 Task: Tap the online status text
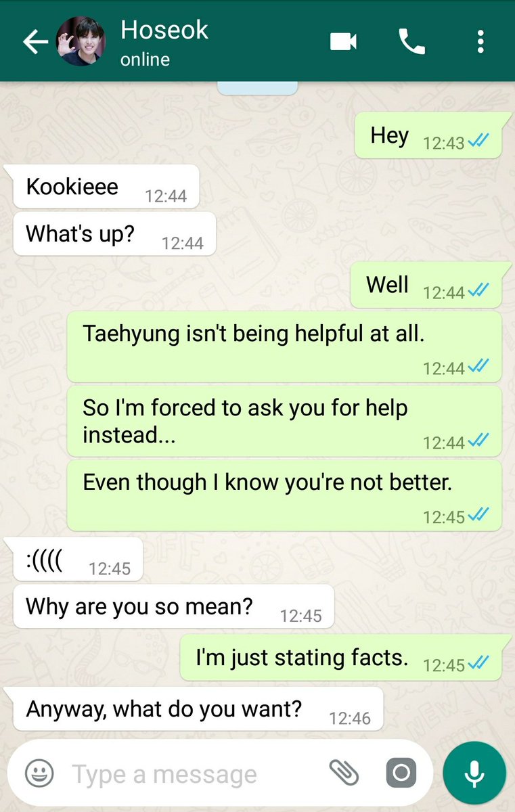point(145,60)
